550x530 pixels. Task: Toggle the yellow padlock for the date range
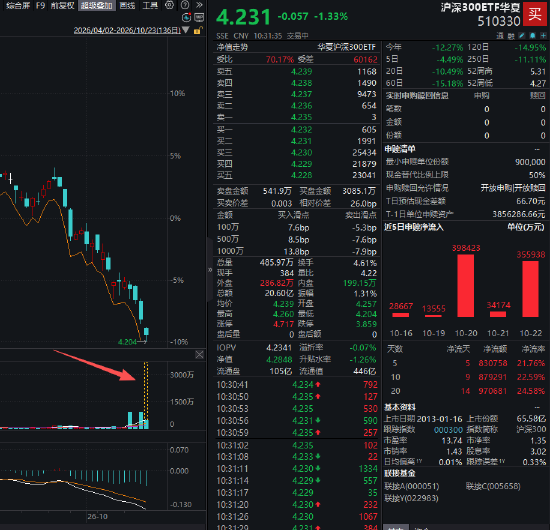tap(197, 30)
